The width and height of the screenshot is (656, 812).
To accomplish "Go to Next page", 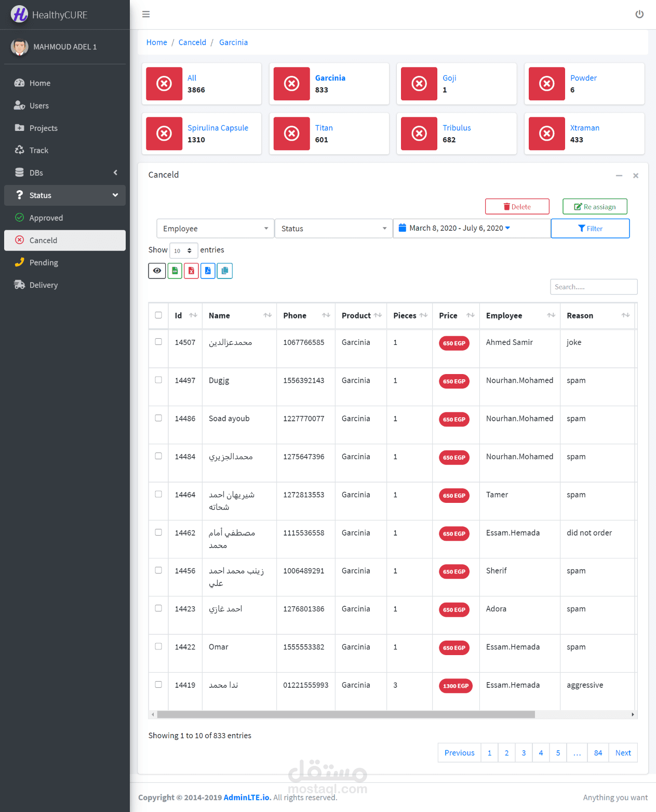I will click(623, 753).
